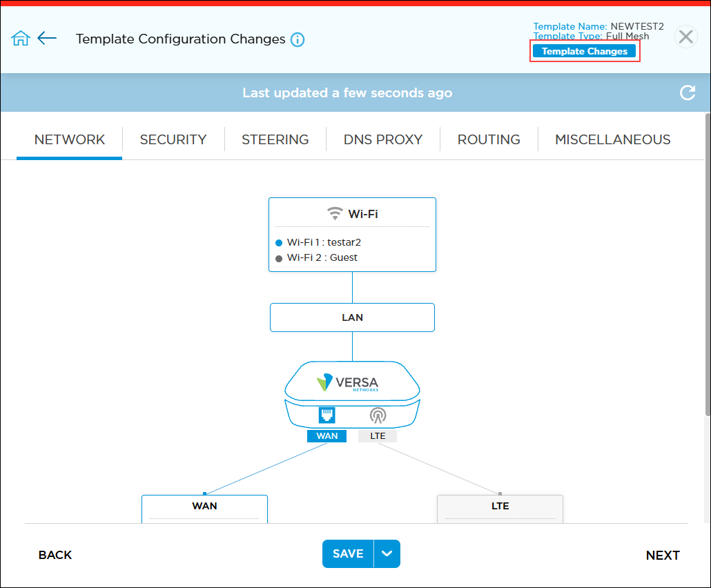Click the LAN node in the topology

pyautogui.click(x=352, y=317)
